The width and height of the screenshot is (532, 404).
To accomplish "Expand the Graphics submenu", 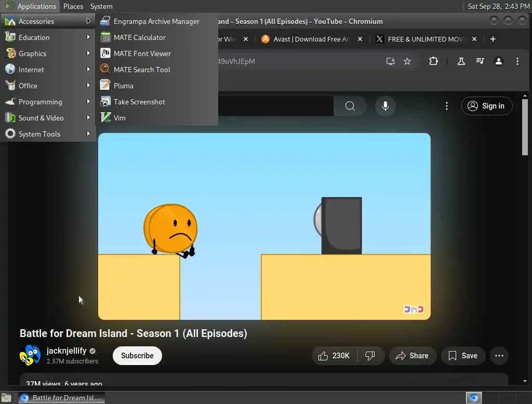I will click(47, 53).
